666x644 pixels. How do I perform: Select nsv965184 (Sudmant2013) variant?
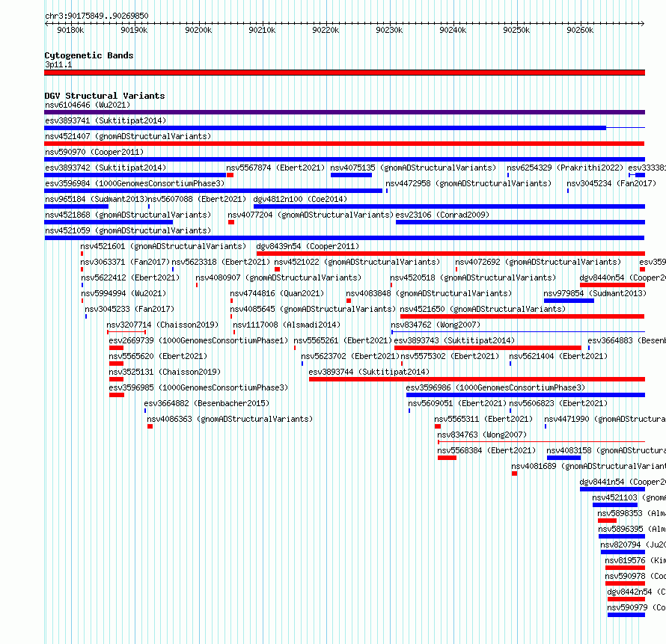(96, 199)
